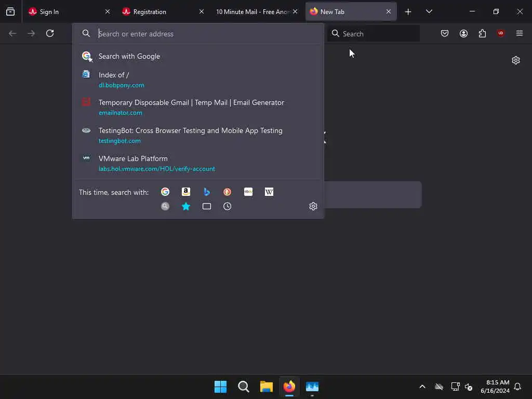Click the Firefox taskbar icon

tap(289, 387)
